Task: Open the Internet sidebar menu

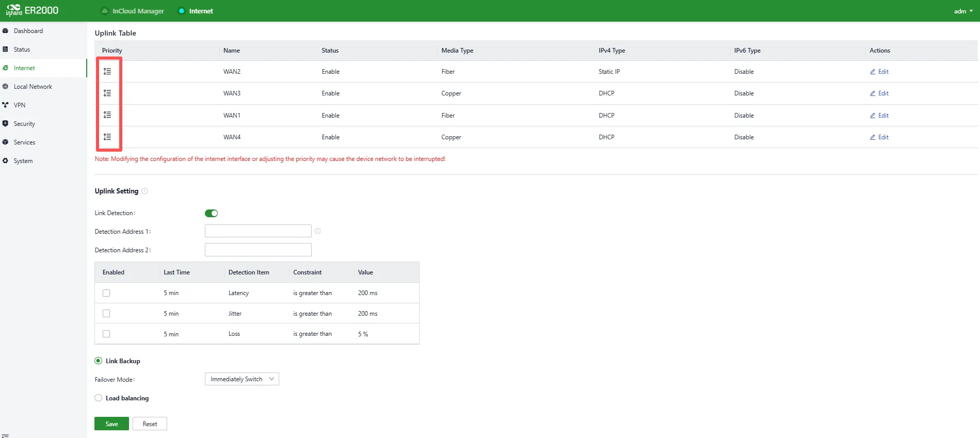Action: (x=43, y=68)
